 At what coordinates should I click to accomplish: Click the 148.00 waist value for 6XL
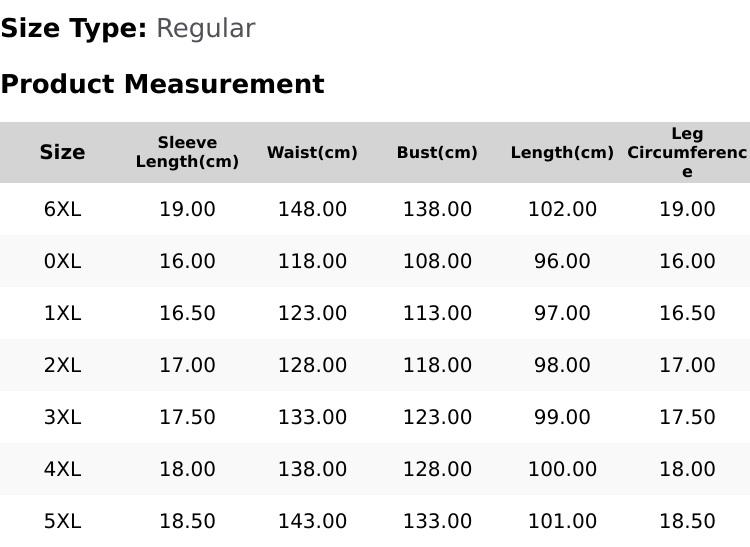tap(312, 209)
